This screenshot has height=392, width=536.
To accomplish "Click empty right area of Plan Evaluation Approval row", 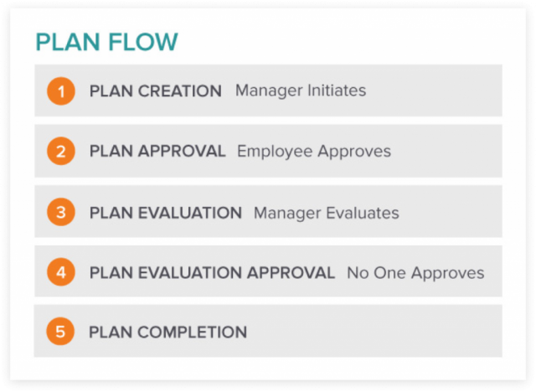I will (x=493, y=271).
